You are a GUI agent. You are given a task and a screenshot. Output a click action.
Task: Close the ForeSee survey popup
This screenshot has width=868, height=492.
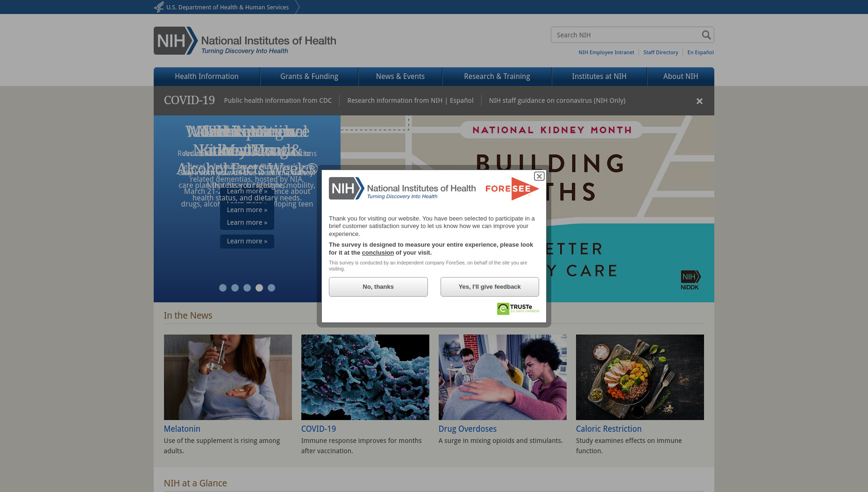[x=539, y=176]
